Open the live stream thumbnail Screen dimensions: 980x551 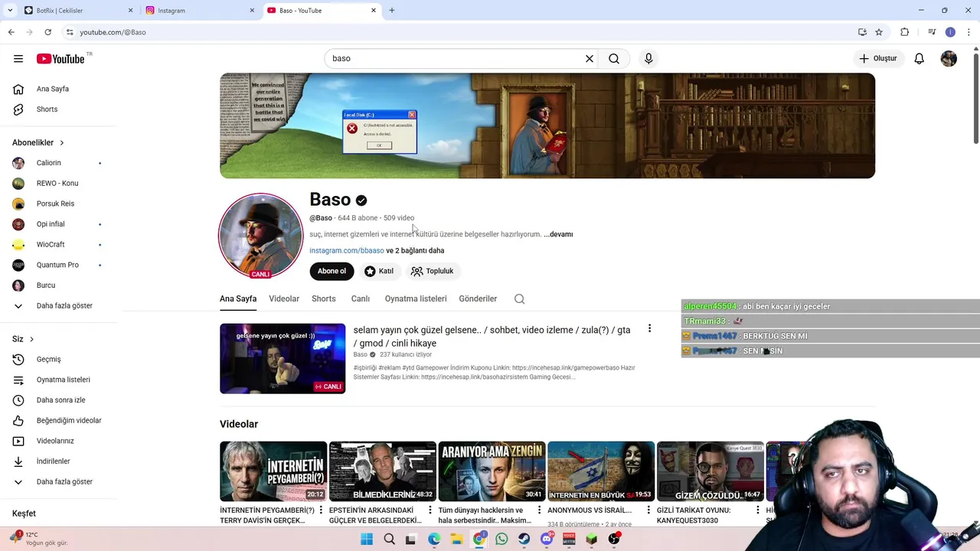pyautogui.click(x=283, y=358)
